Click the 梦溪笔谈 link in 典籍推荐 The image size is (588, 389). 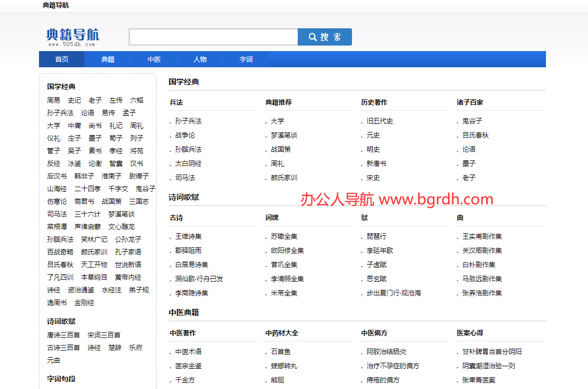(284, 135)
